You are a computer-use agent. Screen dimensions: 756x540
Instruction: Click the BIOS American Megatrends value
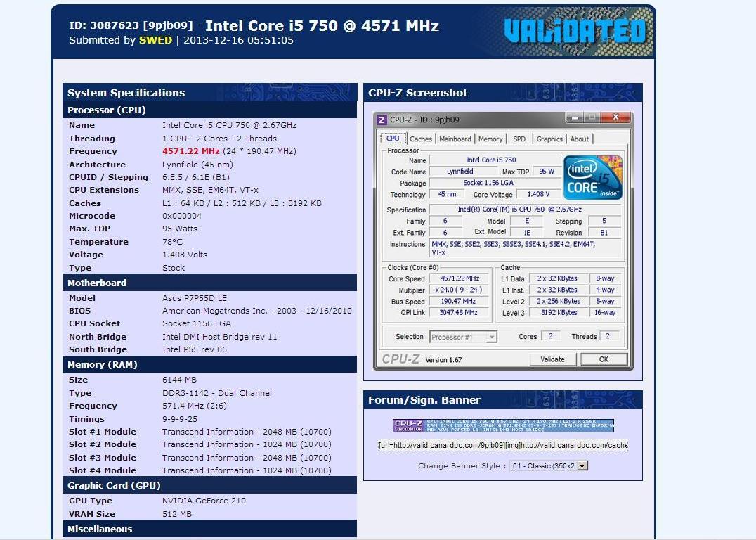tap(257, 311)
